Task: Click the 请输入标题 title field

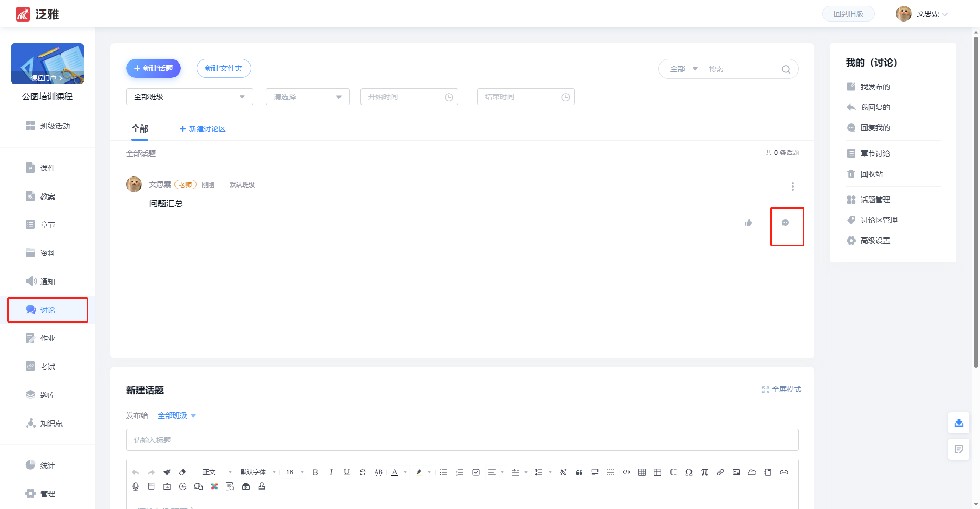Action: (462, 440)
